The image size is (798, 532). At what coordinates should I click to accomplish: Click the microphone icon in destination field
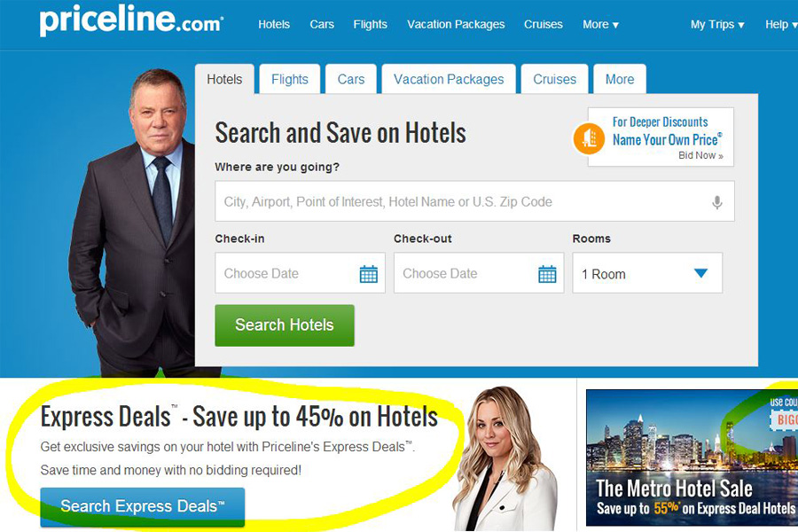click(x=716, y=202)
